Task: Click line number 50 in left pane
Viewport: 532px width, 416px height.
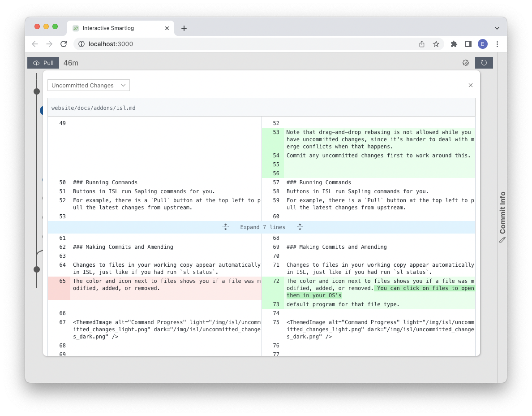Action: click(x=62, y=182)
